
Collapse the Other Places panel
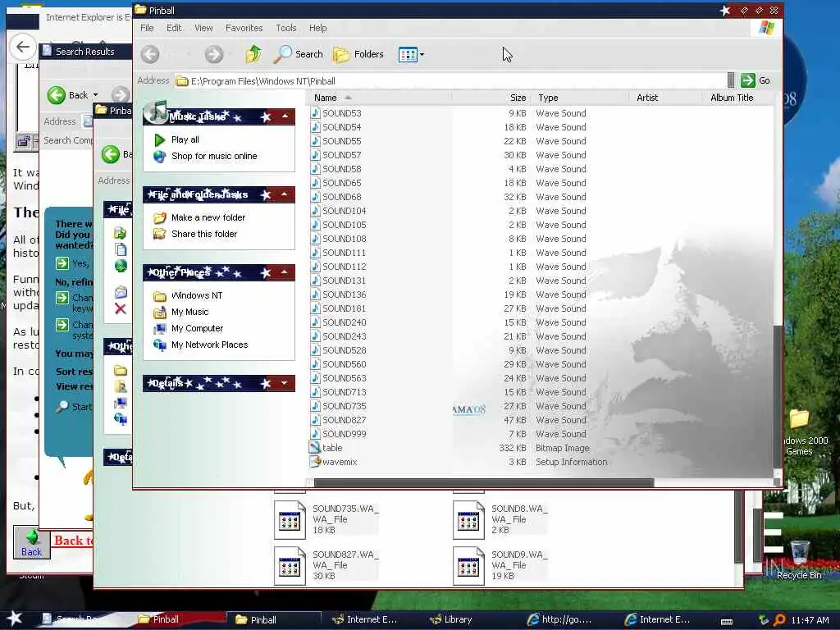285,272
